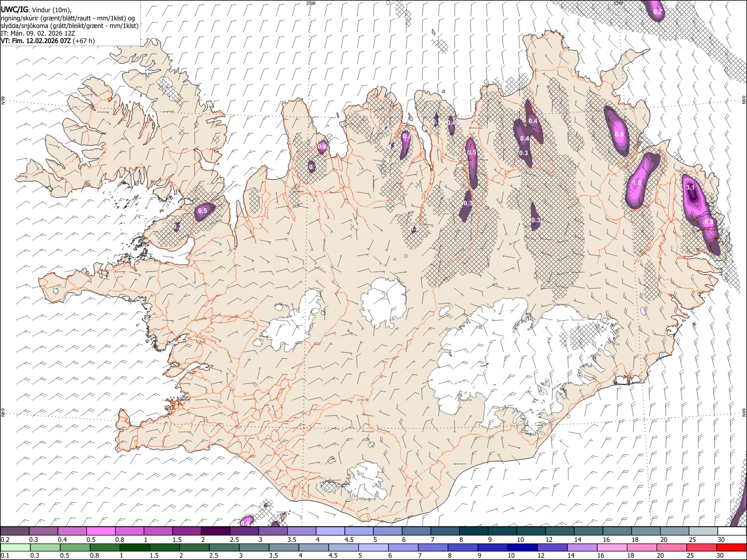
Task: Click the 'slydda/snjókoma' legend description line
Action: (x=69, y=26)
